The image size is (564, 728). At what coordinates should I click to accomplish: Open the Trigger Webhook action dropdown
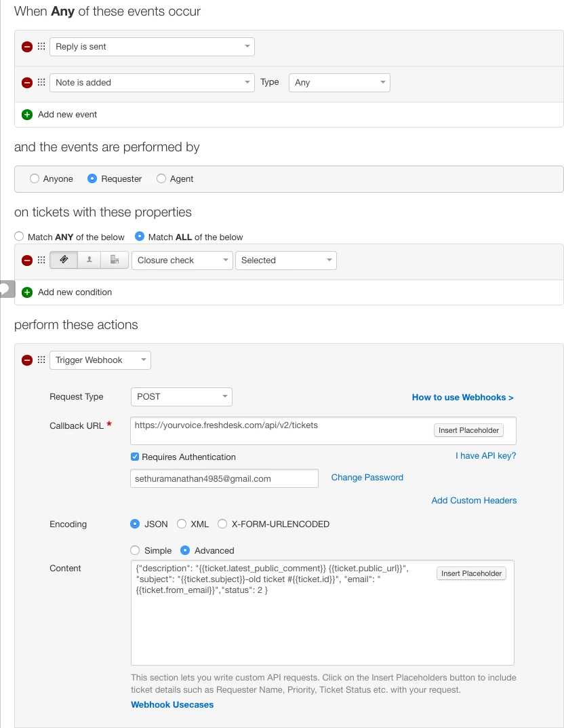pos(100,360)
